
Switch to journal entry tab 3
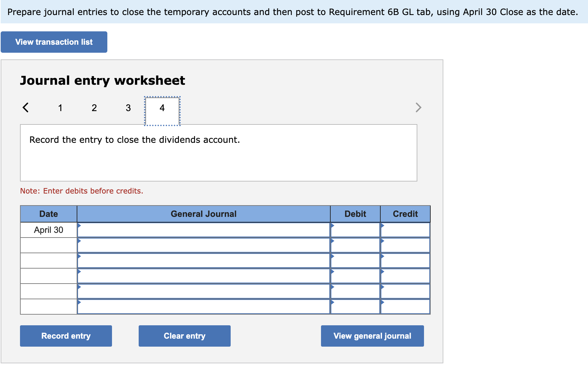pos(128,108)
